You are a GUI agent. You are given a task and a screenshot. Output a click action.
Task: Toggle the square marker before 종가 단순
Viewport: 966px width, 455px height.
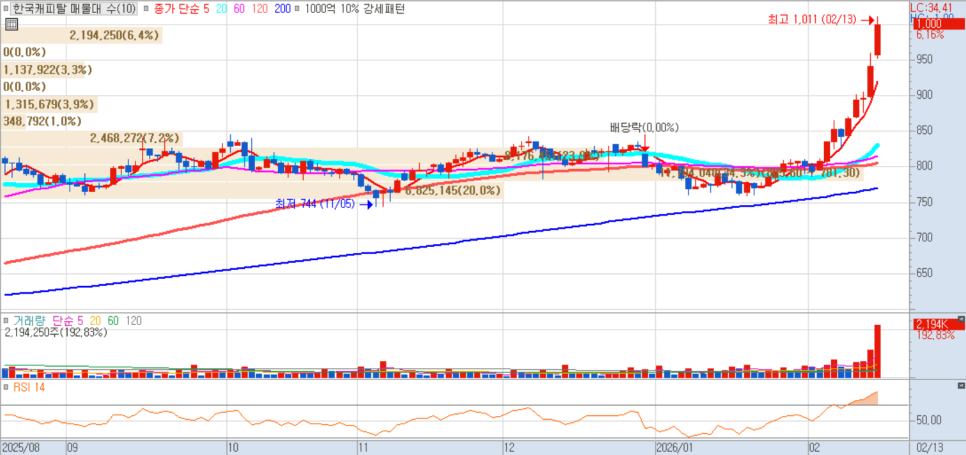click(145, 9)
